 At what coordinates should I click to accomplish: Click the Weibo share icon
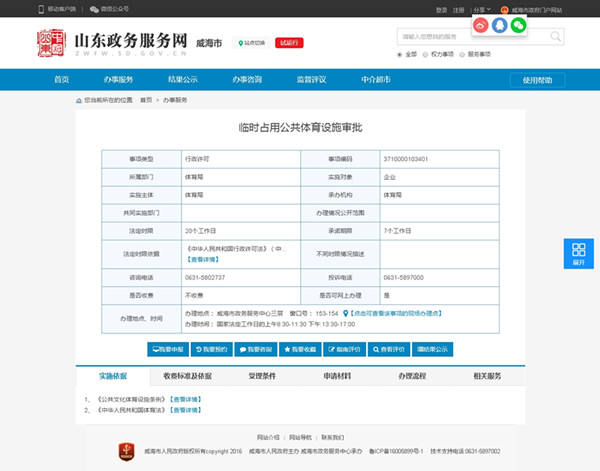point(481,25)
